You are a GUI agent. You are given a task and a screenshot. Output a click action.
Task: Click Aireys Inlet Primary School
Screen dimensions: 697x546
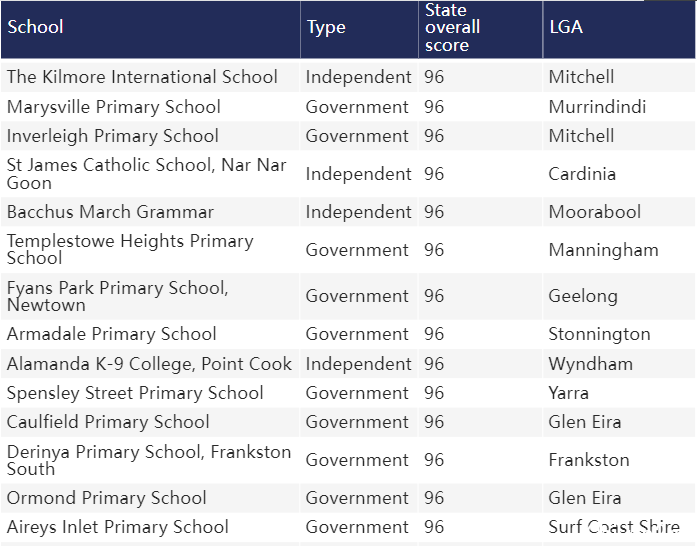click(118, 527)
